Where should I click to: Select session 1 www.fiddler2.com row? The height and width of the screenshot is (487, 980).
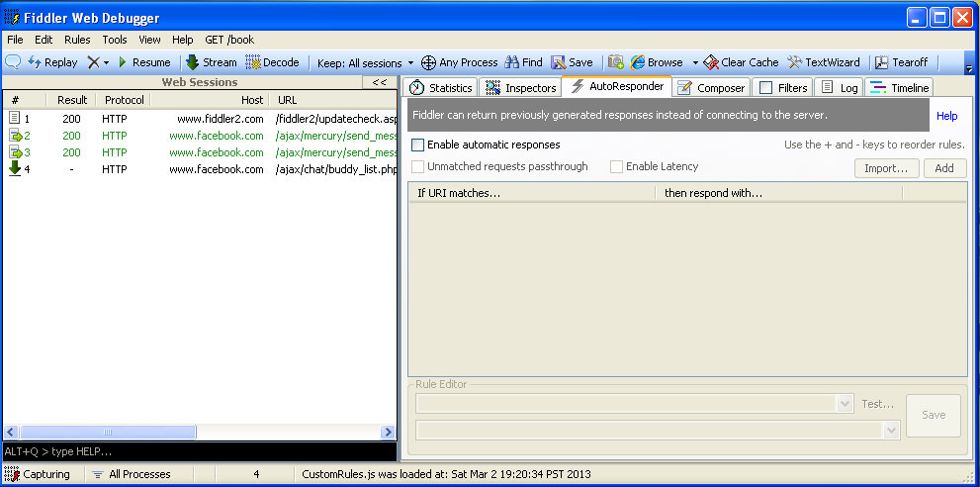[200, 119]
